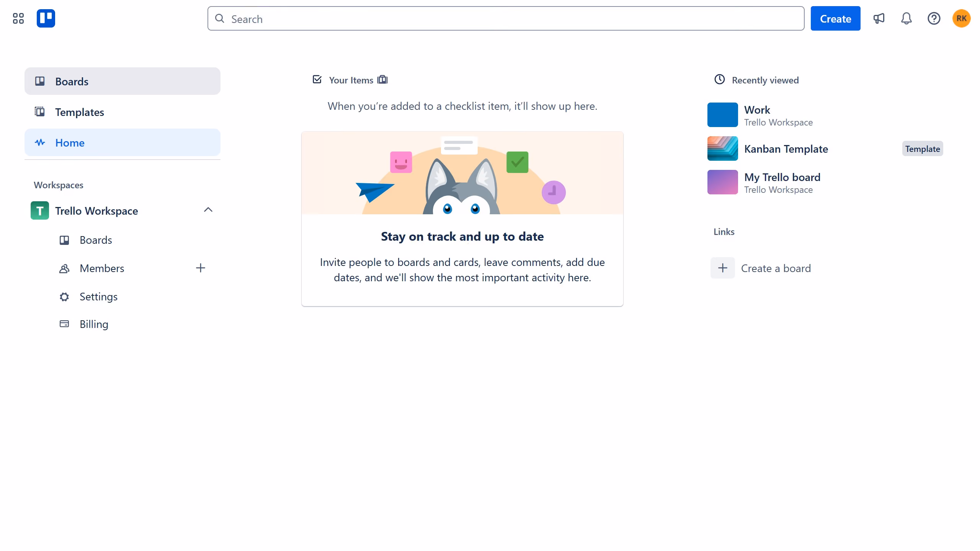
Task: Click the Links section label
Action: click(x=724, y=231)
